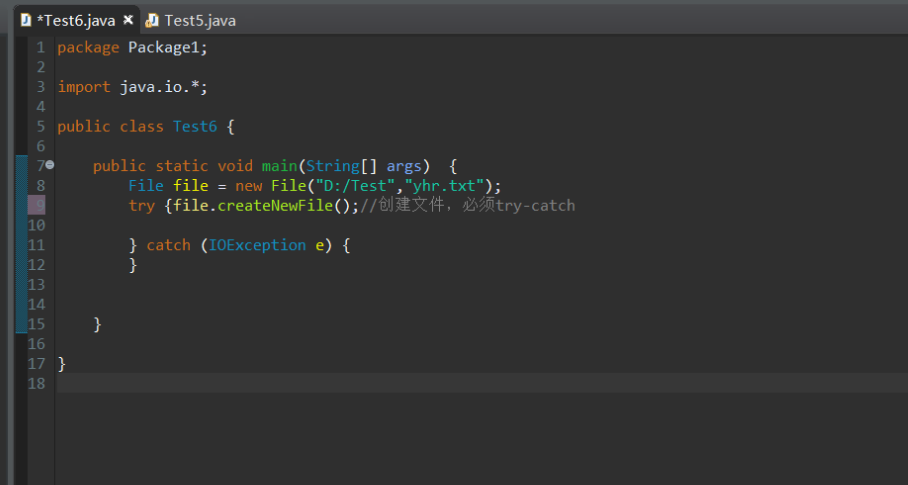Image resolution: width=908 pixels, height=485 pixels.
Task: Click the IOException type in catch clause
Action: [x=257, y=245]
